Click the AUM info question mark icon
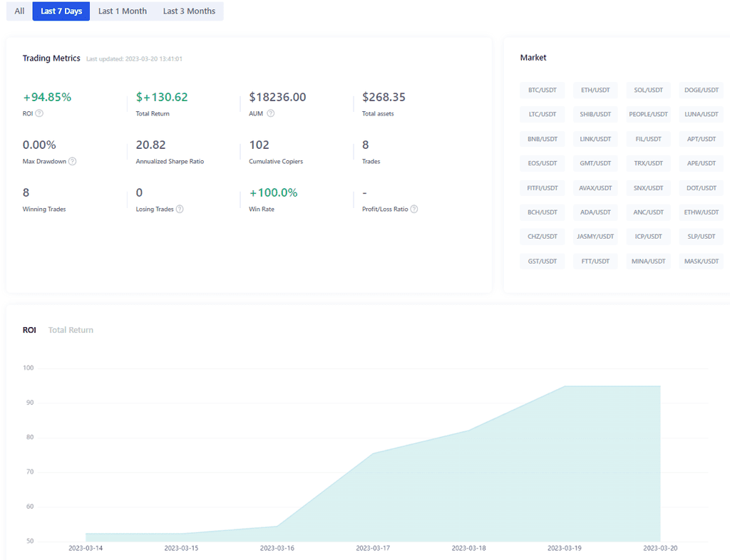 pyautogui.click(x=271, y=113)
